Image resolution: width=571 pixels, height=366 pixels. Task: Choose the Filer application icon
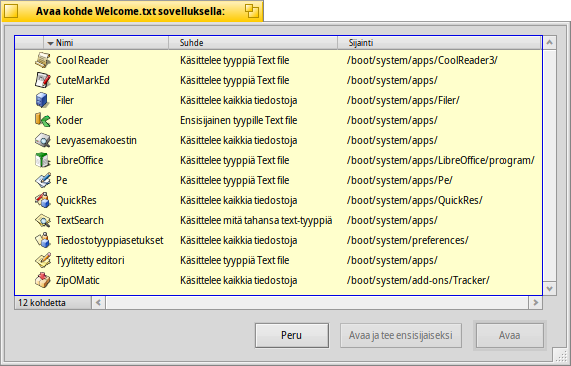[43, 100]
